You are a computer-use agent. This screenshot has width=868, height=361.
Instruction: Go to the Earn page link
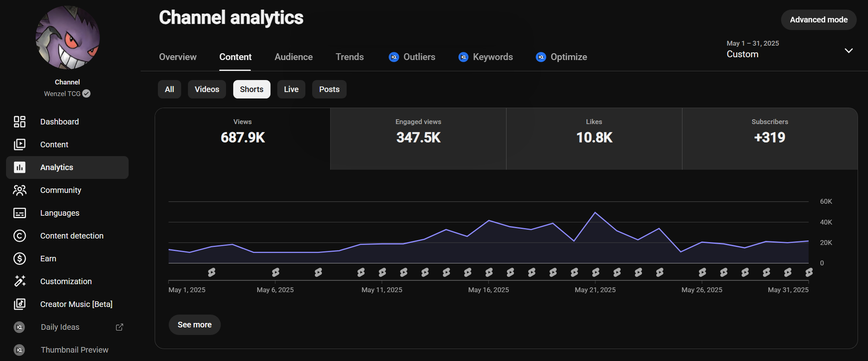click(x=48, y=259)
